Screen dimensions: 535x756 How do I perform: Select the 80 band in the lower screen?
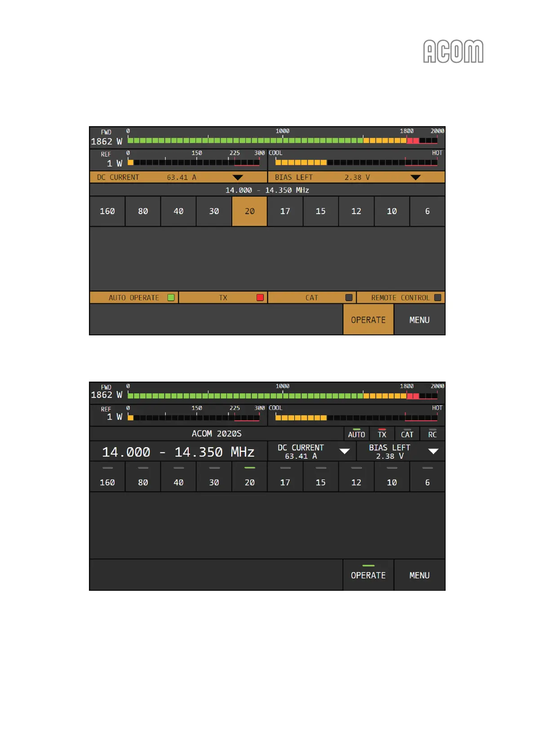click(x=143, y=477)
